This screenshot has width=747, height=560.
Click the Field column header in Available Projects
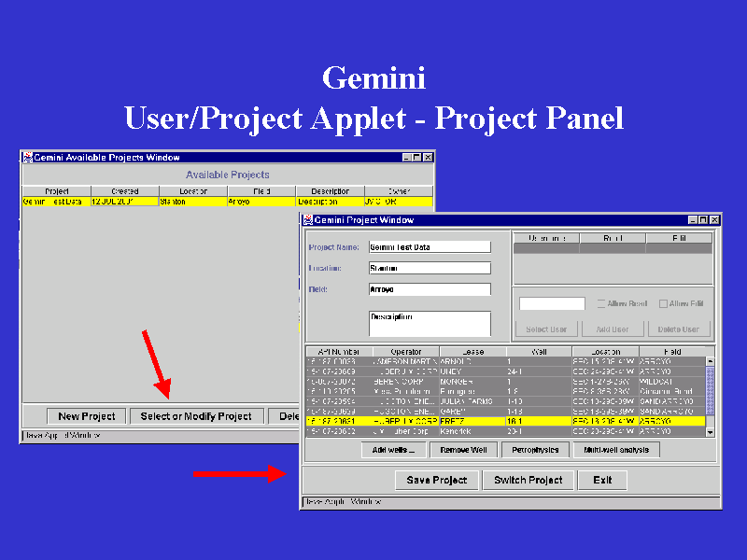(261, 191)
